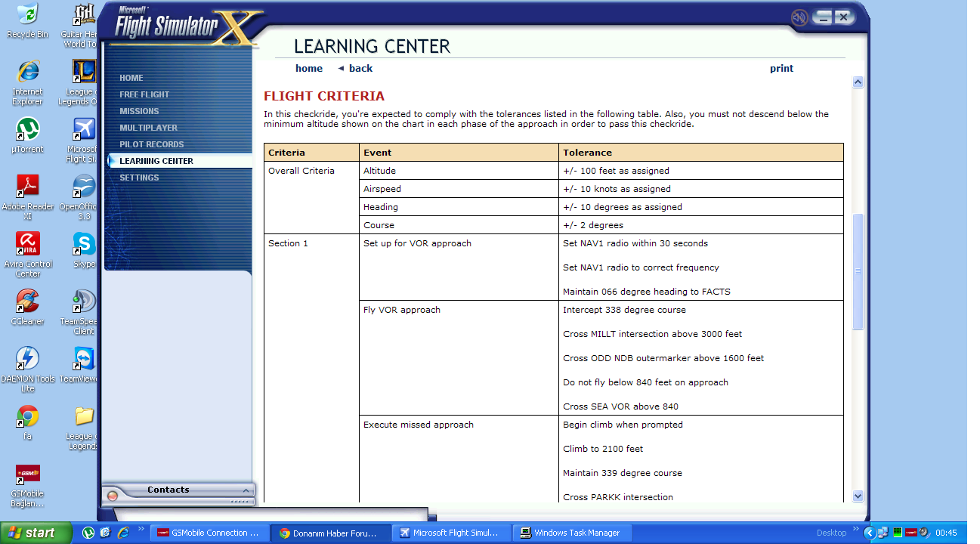Switch to GSMobile Connection taskbar button
This screenshot has width=980, height=544.
(209, 533)
